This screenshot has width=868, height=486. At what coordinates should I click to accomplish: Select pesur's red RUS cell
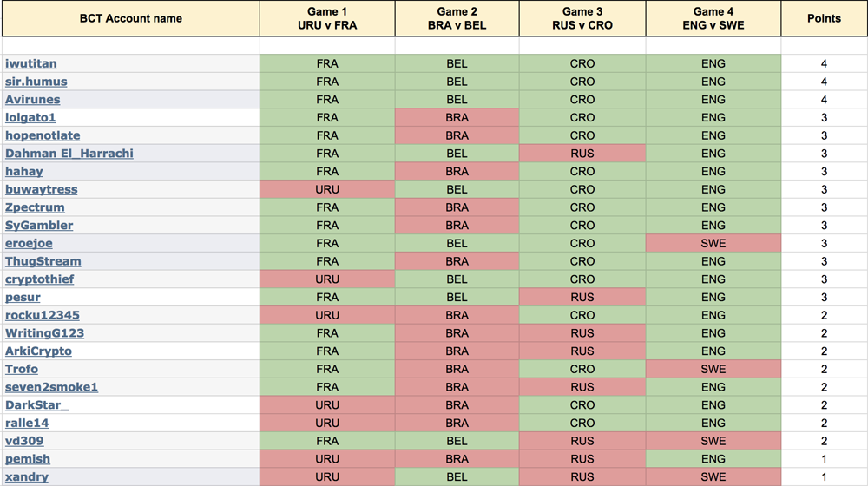(x=582, y=298)
